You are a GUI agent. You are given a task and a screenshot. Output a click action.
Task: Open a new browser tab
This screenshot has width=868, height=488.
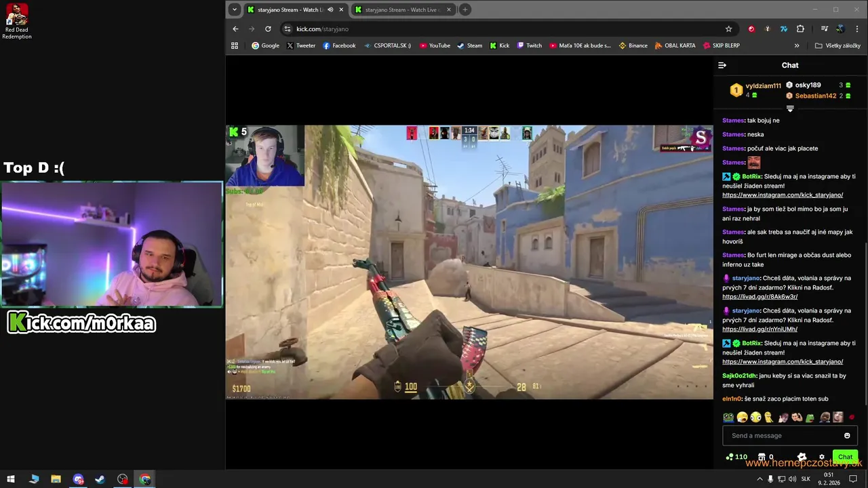pyautogui.click(x=465, y=9)
